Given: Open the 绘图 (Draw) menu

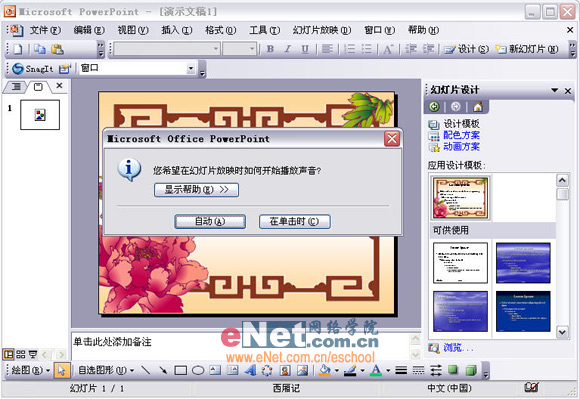Looking at the screenshot, I should (x=30, y=370).
